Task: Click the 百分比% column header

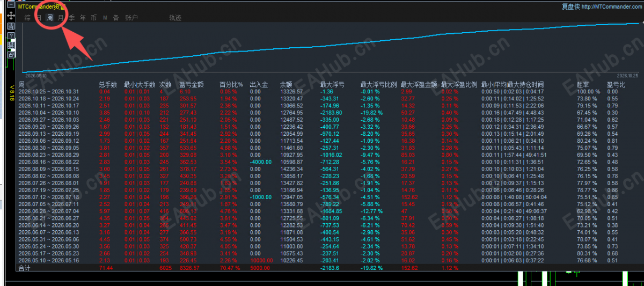Action: pyautogui.click(x=231, y=85)
